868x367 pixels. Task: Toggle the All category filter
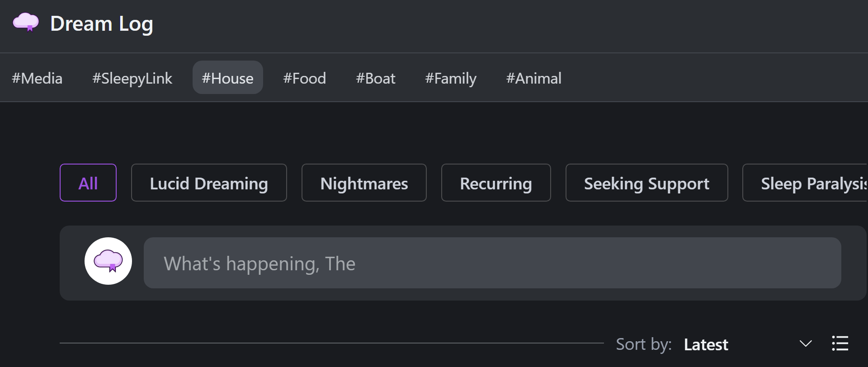click(88, 183)
